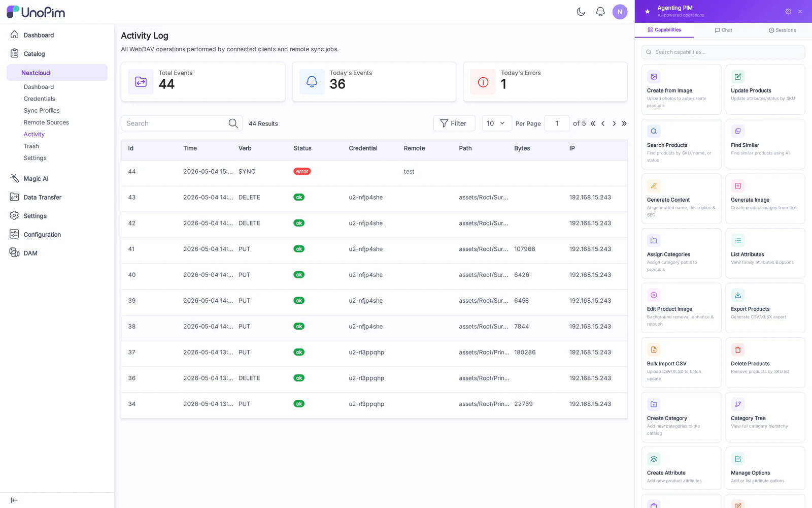Open notifications bell in header
812x508 pixels.
(600, 12)
